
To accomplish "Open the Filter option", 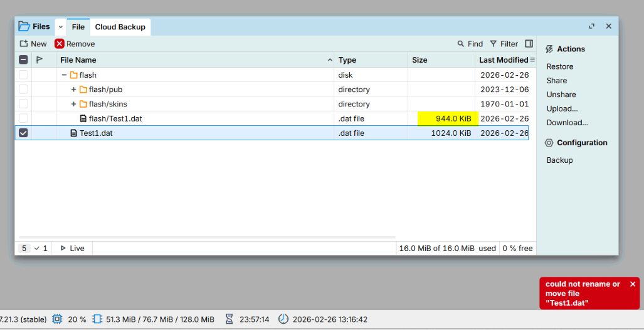I will [x=504, y=44].
